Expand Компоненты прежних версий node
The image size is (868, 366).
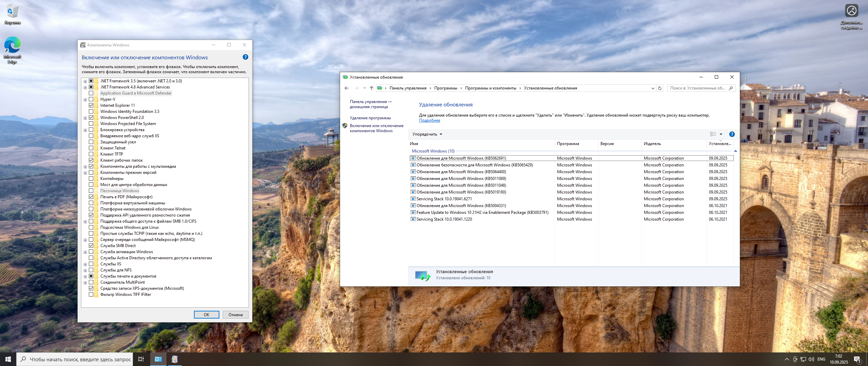pos(85,173)
